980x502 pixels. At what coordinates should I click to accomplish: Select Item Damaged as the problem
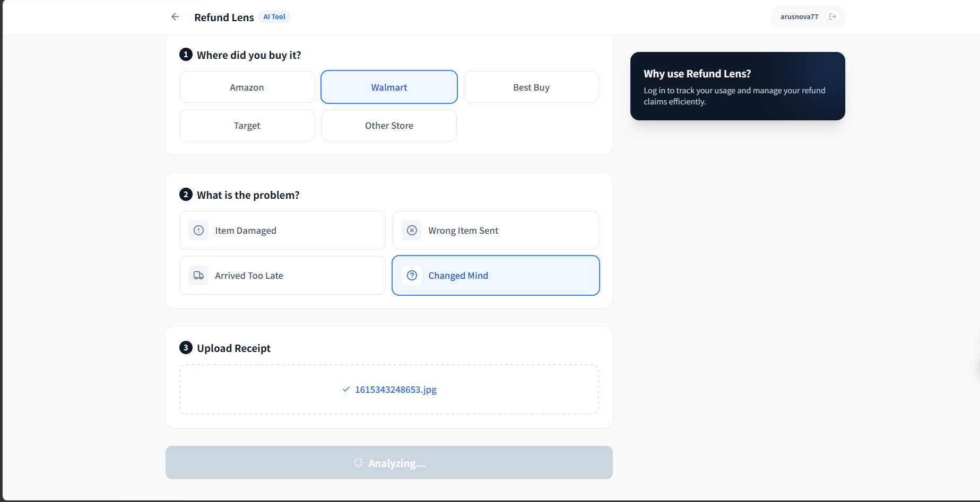(282, 230)
